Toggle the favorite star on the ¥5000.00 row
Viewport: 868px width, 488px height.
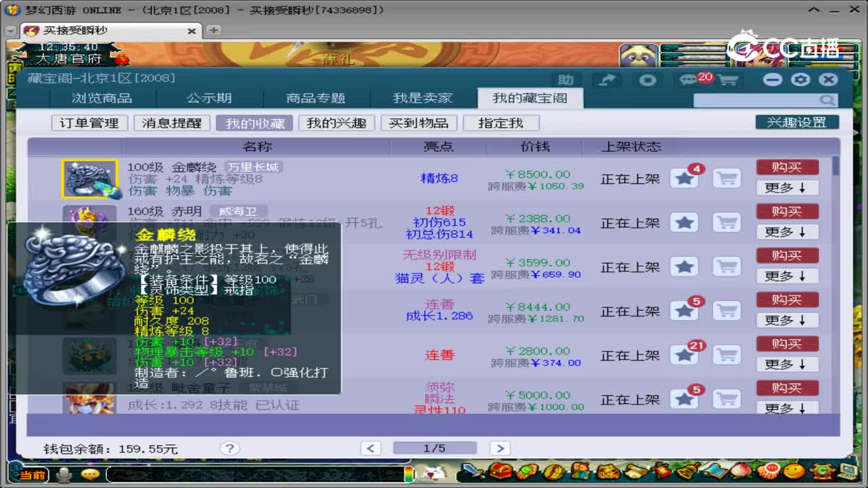coord(685,399)
